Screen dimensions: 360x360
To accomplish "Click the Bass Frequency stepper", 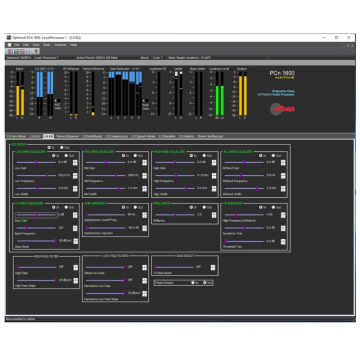I will tap(75, 228).
